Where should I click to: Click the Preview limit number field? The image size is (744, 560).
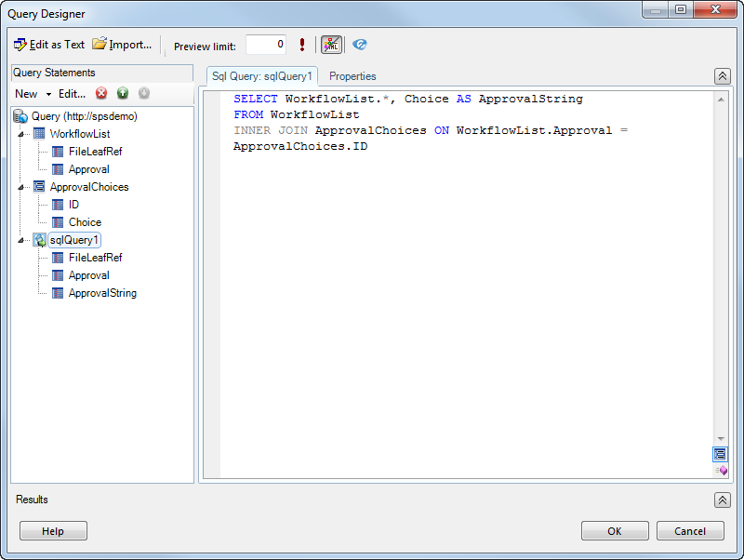coord(266,45)
